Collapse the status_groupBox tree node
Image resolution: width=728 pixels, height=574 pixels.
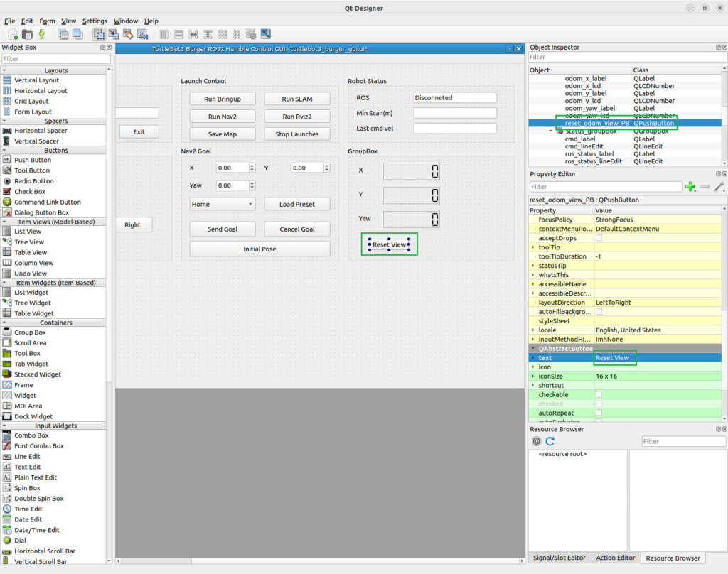[551, 131]
